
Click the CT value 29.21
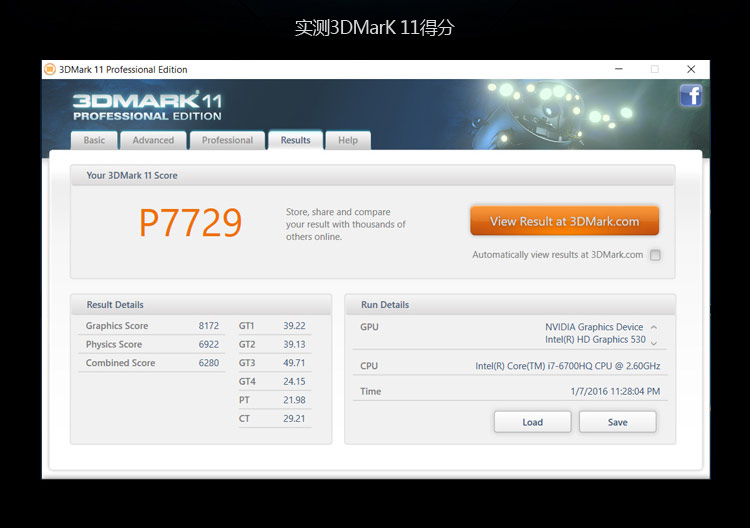pyautogui.click(x=294, y=418)
